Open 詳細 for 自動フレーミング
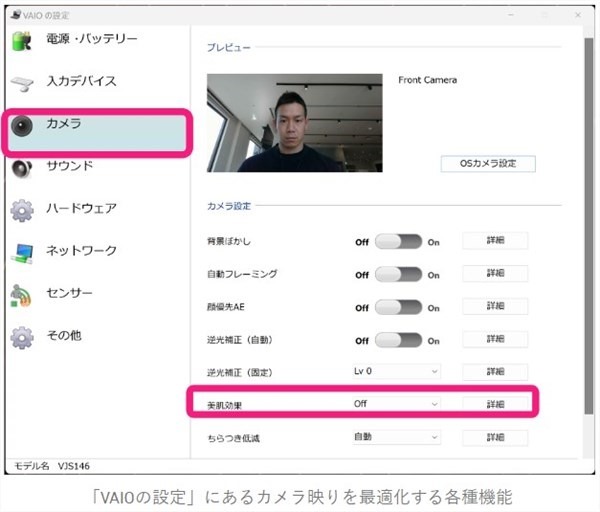This screenshot has width=600, height=512. (x=495, y=273)
